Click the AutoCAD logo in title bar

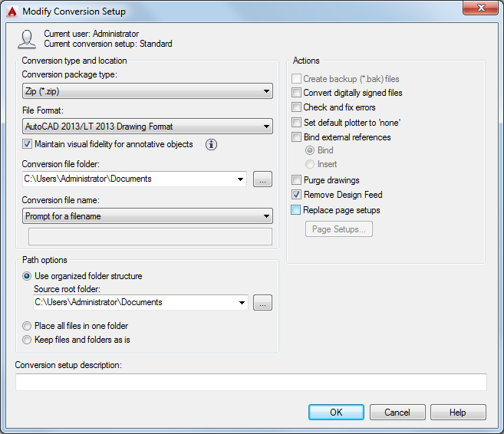(x=12, y=12)
